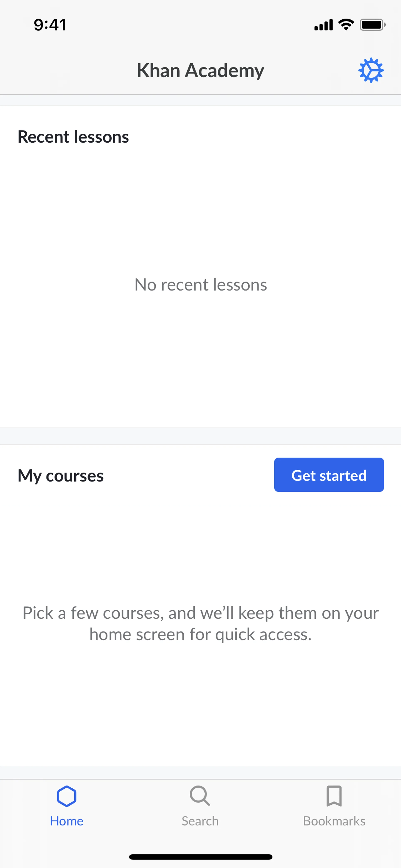Viewport: 401px width, 868px height.
Task: Switch to the Home tab label
Action: (x=67, y=821)
